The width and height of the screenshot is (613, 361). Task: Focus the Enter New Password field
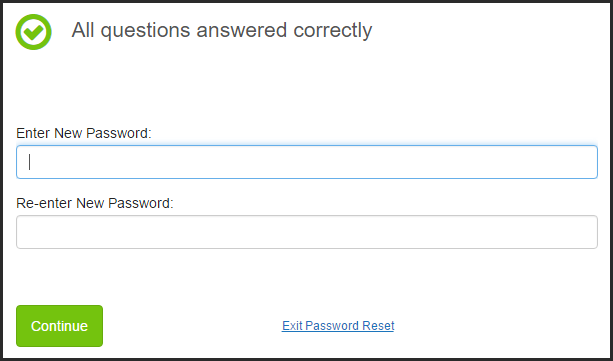pos(306,162)
